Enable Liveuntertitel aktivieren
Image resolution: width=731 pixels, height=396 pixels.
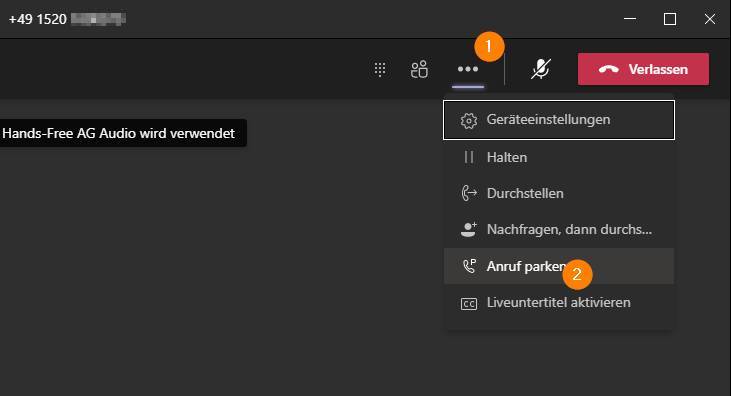[559, 303]
